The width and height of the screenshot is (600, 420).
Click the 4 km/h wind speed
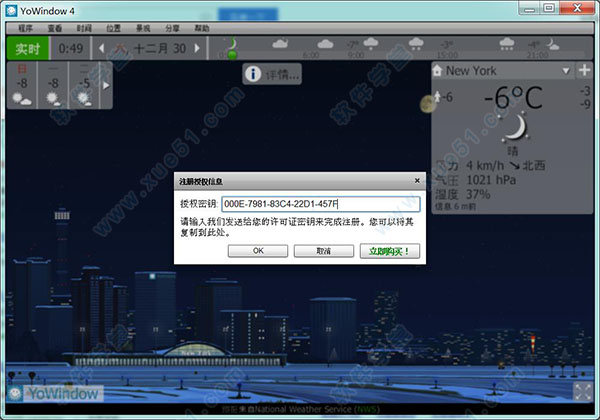click(x=485, y=165)
